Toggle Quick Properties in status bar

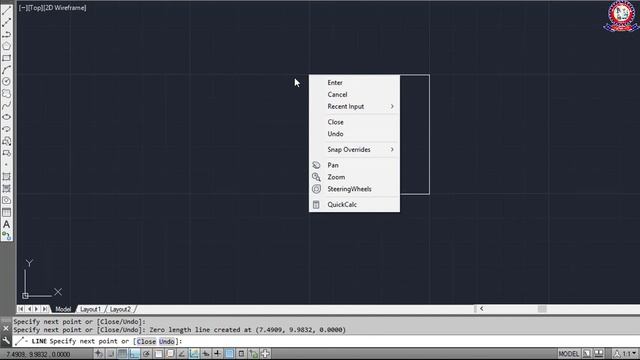pyautogui.click(x=241, y=353)
